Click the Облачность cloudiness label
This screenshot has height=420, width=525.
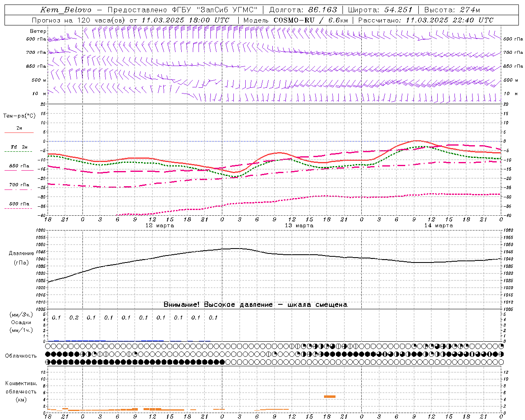pyautogui.click(x=21, y=356)
